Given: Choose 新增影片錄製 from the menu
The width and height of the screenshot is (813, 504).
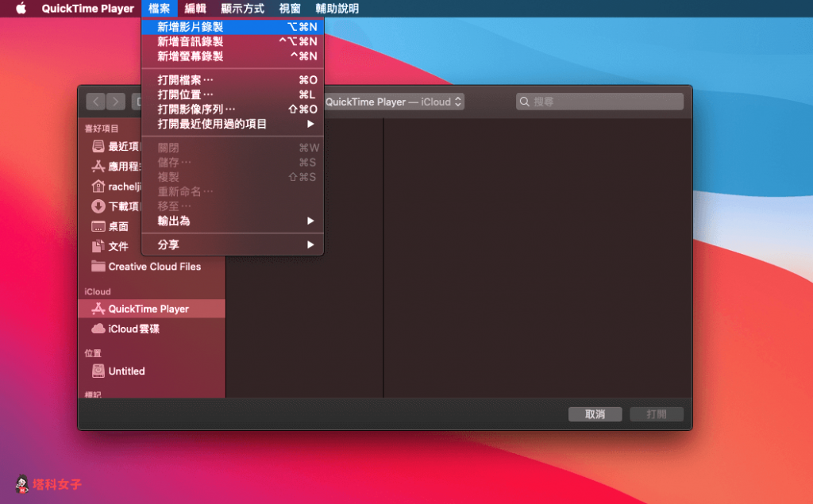Looking at the screenshot, I should pos(233,27).
